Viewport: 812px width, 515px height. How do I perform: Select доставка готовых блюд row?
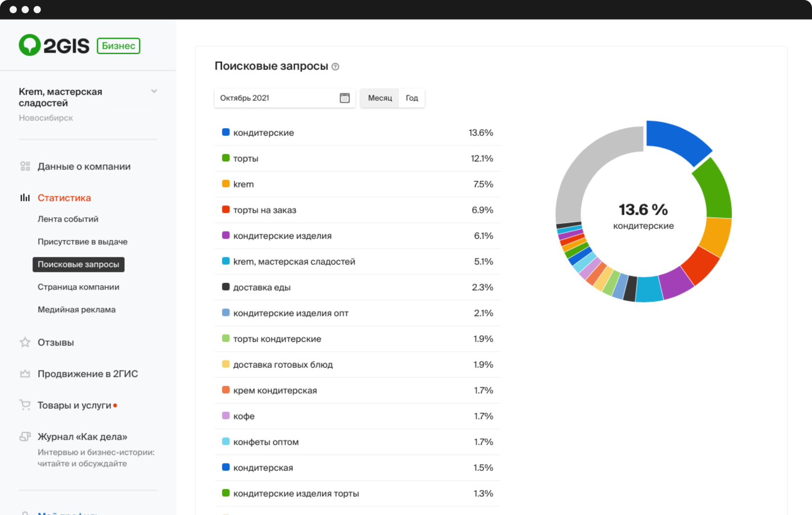click(x=358, y=365)
